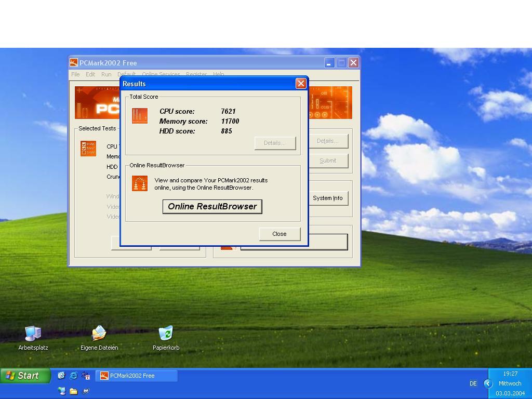Screen dimensions: 532x399
Task: Open the Start menu
Action: pos(25,376)
